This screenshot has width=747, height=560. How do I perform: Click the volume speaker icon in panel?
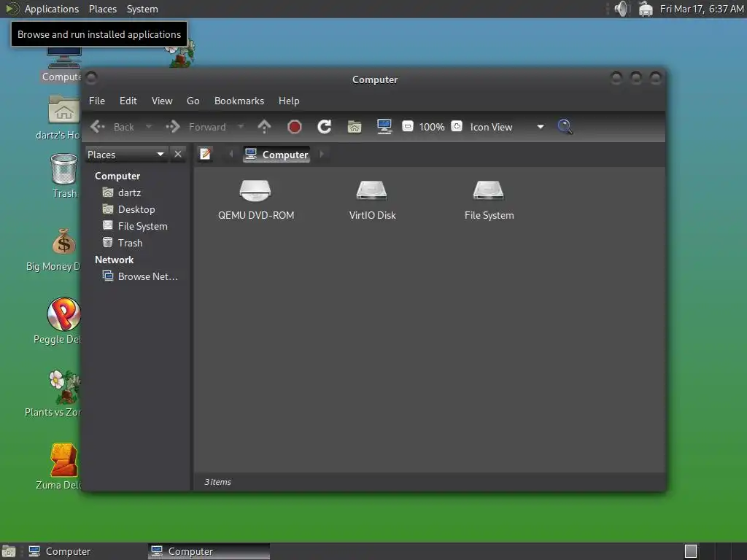click(622, 9)
